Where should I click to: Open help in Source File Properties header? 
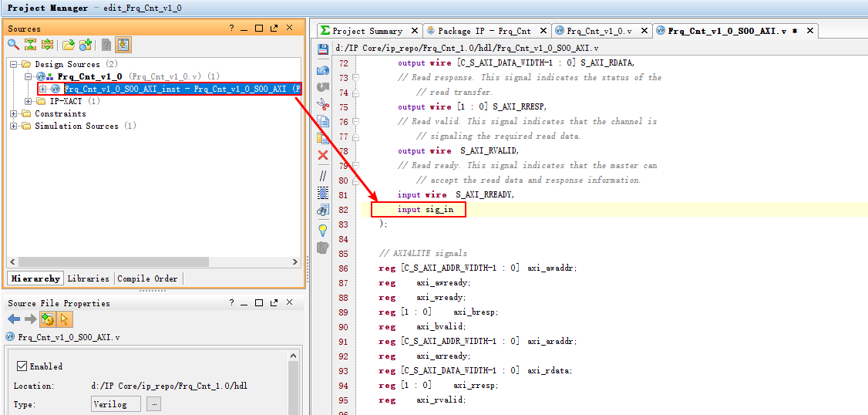(232, 303)
